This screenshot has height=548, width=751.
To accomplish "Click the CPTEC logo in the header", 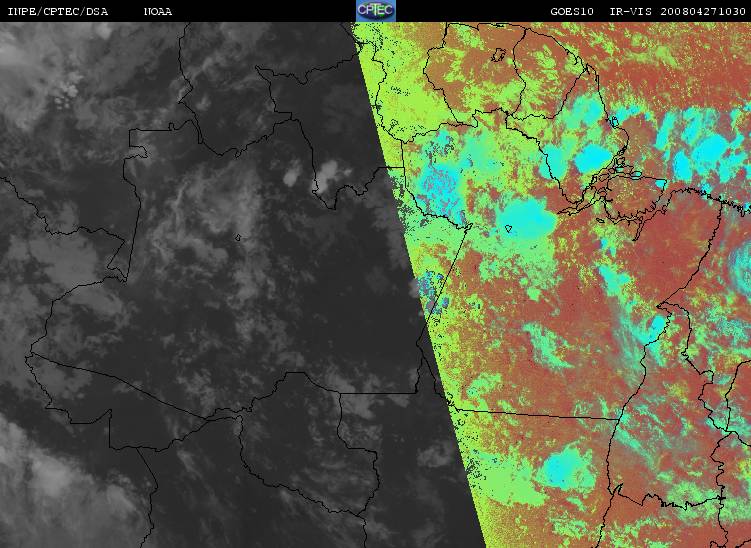I will [x=376, y=11].
